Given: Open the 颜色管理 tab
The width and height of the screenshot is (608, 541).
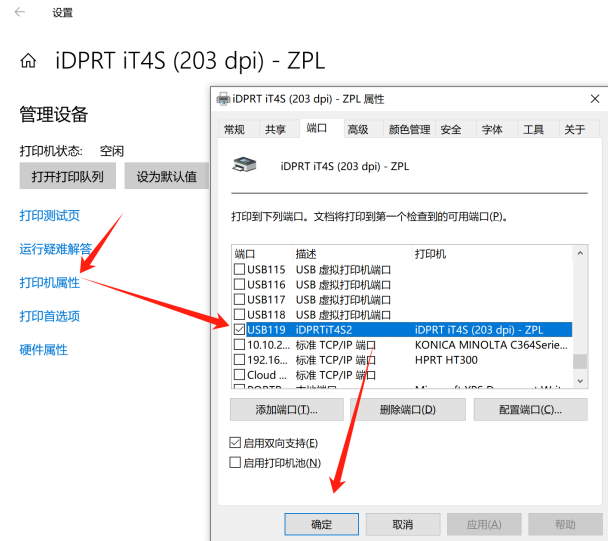Looking at the screenshot, I should coord(409,130).
